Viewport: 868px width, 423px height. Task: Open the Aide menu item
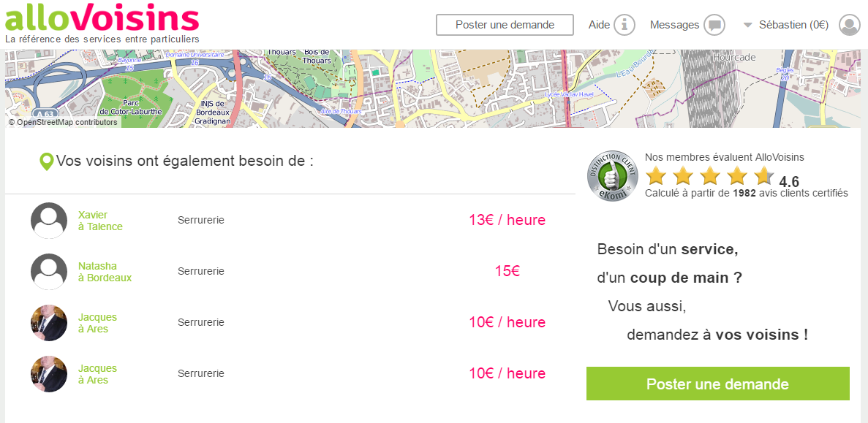pos(599,25)
